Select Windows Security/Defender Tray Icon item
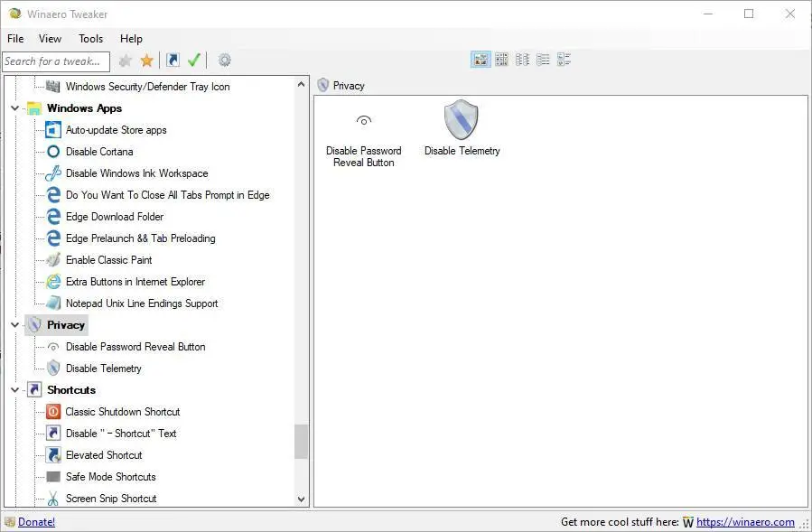Viewport: 812px width, 532px height. pyautogui.click(x=147, y=87)
